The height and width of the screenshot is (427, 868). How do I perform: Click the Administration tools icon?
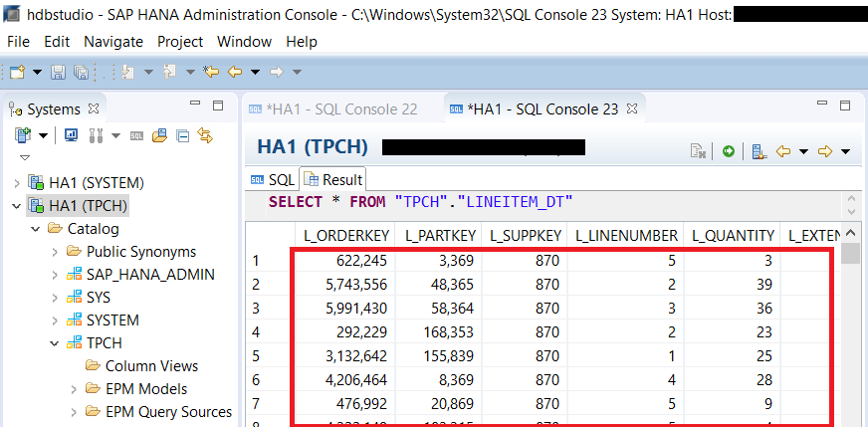click(x=97, y=134)
